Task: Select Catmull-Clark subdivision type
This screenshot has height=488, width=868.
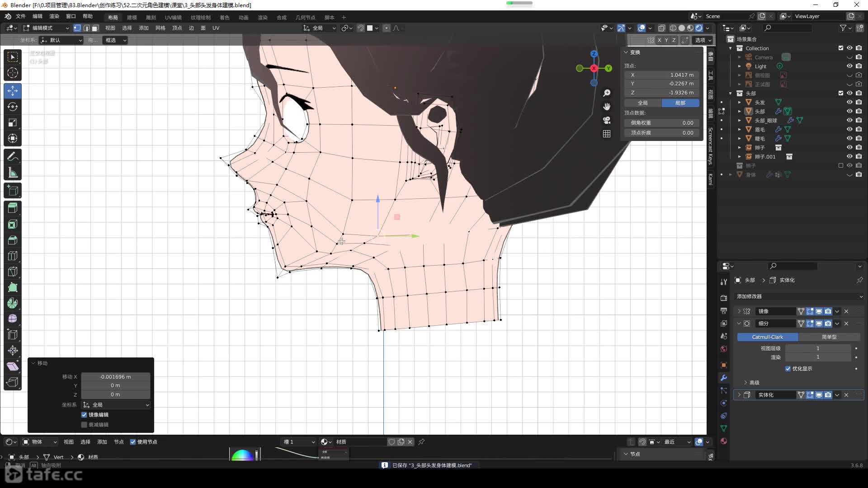Action: coord(768,337)
